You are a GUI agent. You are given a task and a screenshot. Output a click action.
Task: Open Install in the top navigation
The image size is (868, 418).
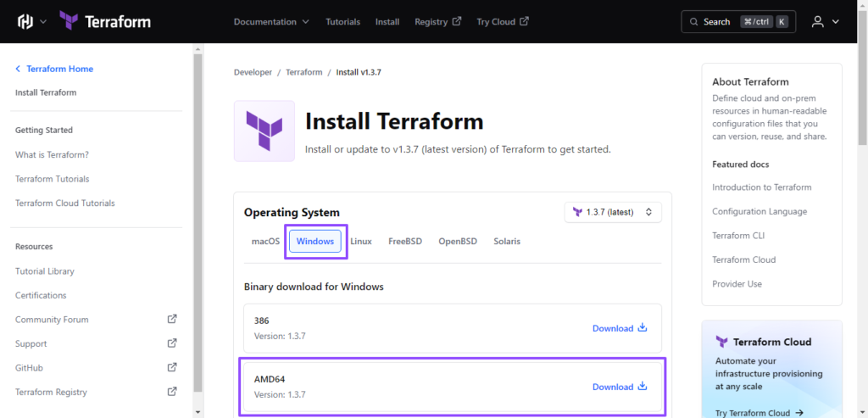pyautogui.click(x=387, y=22)
